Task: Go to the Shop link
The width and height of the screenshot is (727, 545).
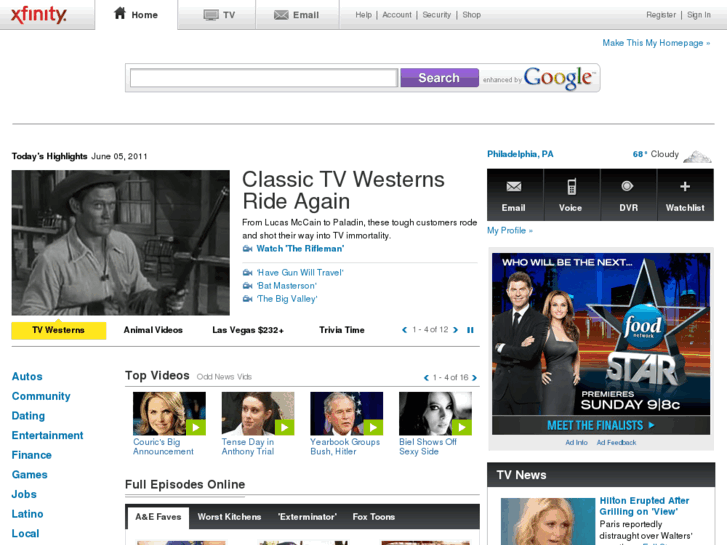Action: tap(471, 15)
